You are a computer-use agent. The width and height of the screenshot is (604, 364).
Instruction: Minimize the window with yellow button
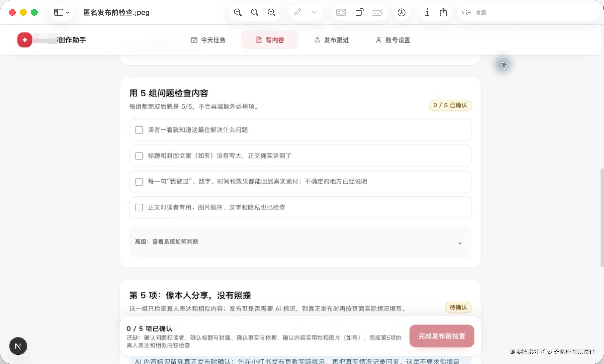tap(23, 12)
